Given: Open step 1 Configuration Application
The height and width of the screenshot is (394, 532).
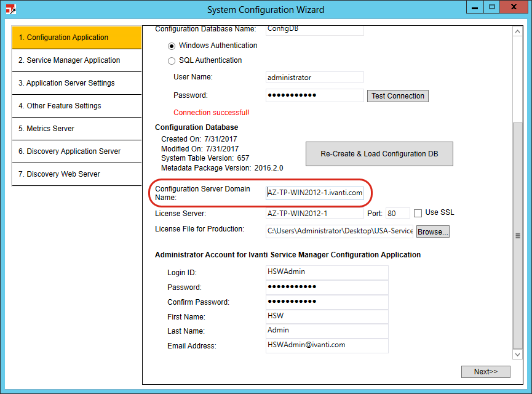Looking at the screenshot, I should click(77, 38).
